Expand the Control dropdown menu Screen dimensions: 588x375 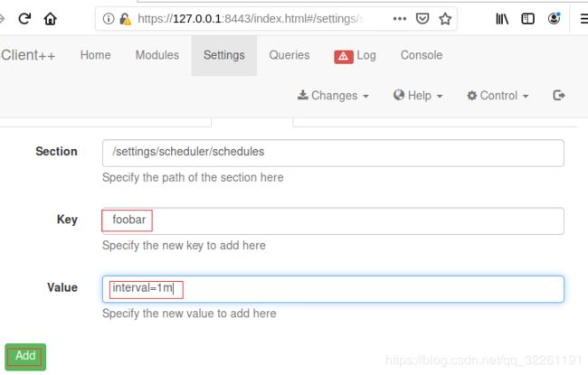pos(498,96)
